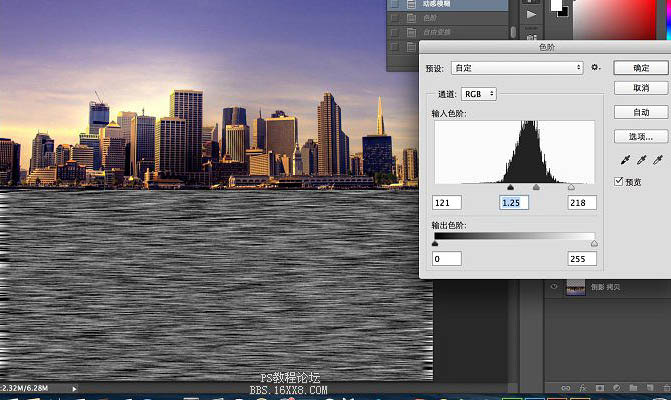This screenshot has width=671, height=400.
Task: Pick the black point eyedropper in Levels
Action: click(x=624, y=160)
